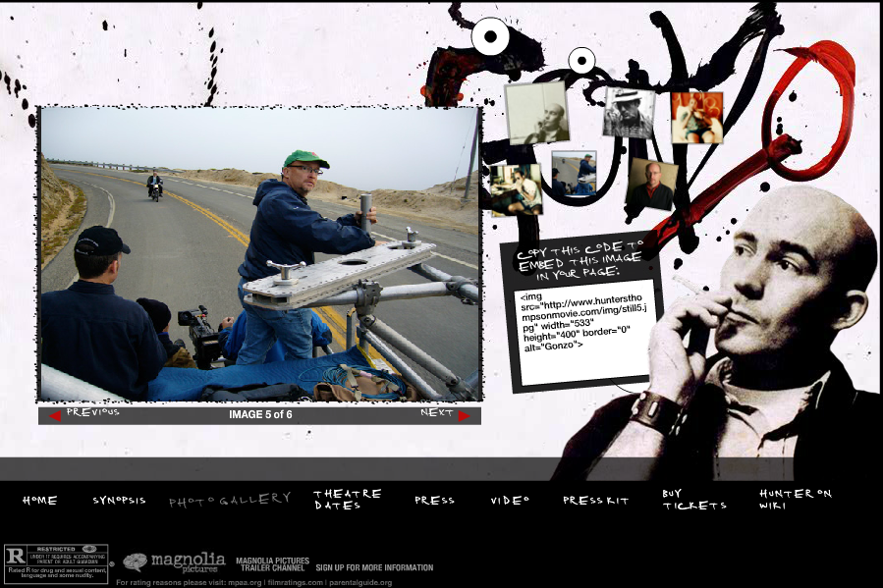
Task: Click inside the image embed code box
Action: pos(585,332)
